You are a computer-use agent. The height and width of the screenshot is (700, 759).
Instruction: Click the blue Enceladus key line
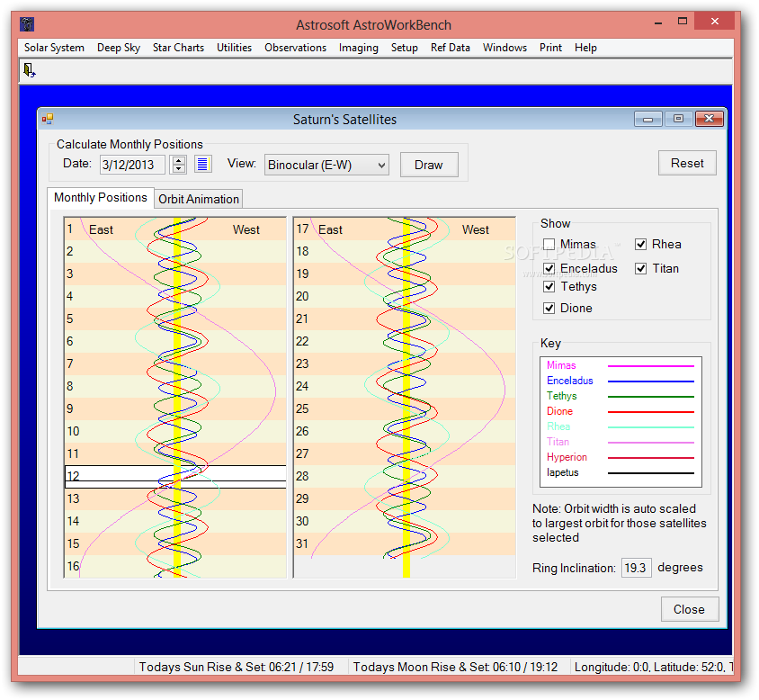point(650,381)
